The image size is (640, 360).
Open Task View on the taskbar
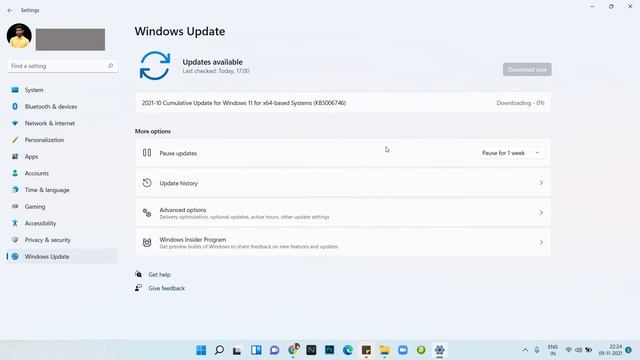coord(237,350)
